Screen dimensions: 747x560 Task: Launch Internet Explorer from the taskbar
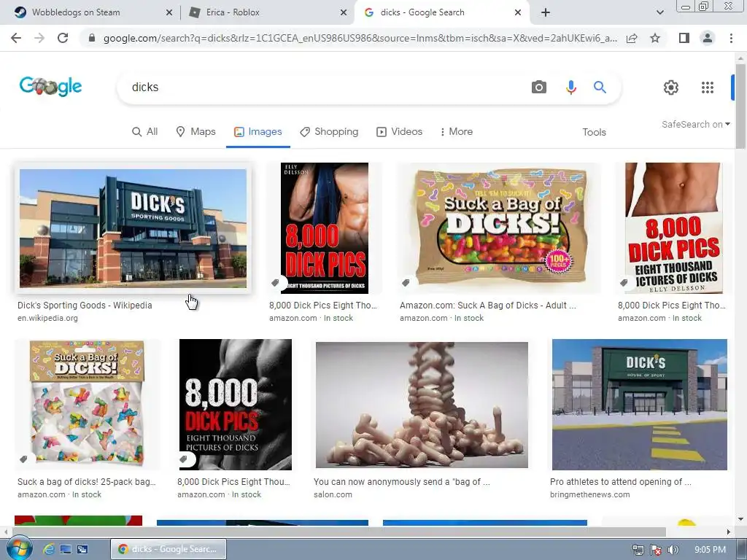click(x=49, y=549)
